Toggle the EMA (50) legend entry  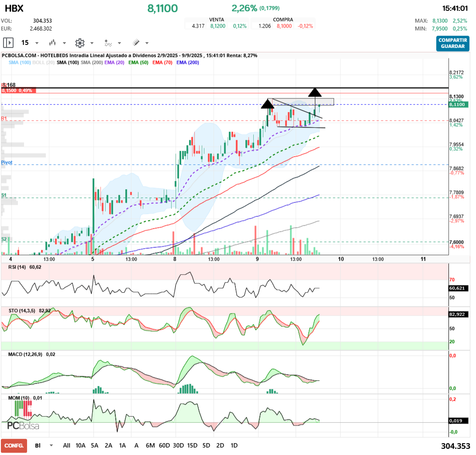coord(138,62)
